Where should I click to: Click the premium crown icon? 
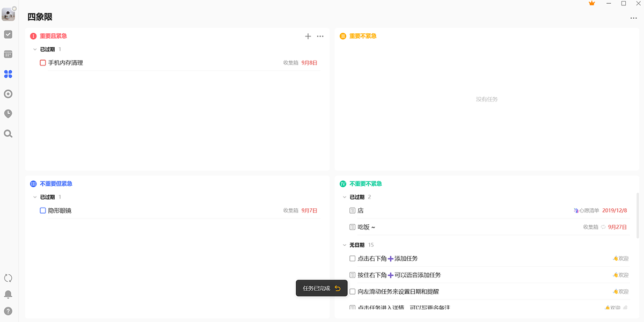point(592,3)
